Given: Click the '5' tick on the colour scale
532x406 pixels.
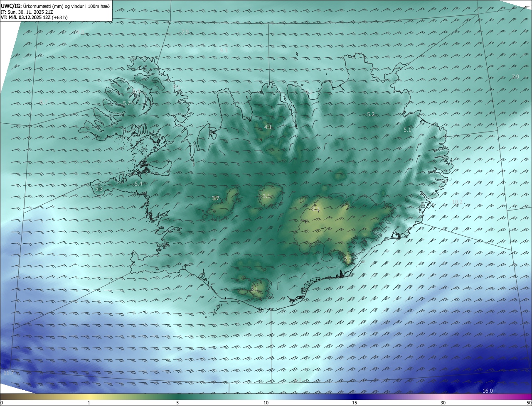Looking at the screenshot, I should click(x=177, y=403).
